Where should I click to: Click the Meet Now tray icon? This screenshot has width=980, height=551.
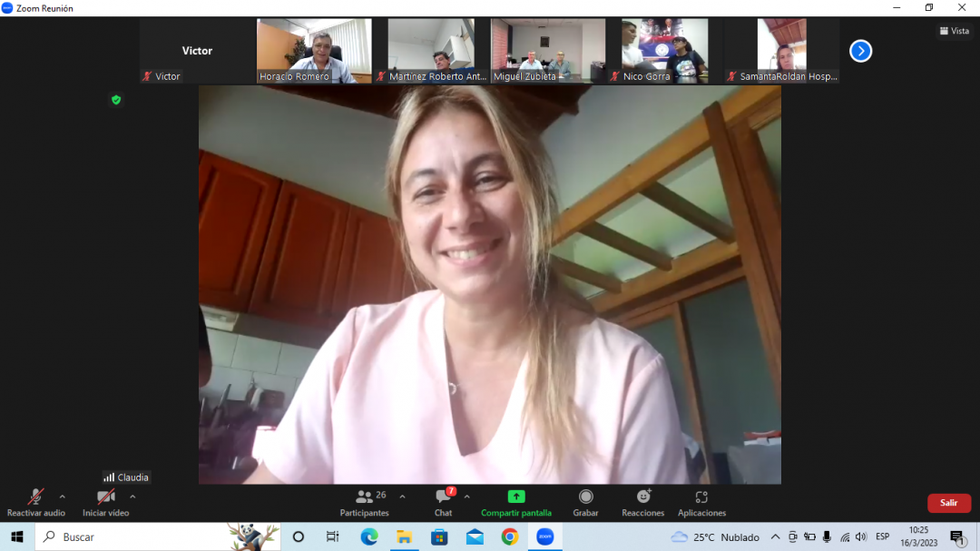coord(792,536)
